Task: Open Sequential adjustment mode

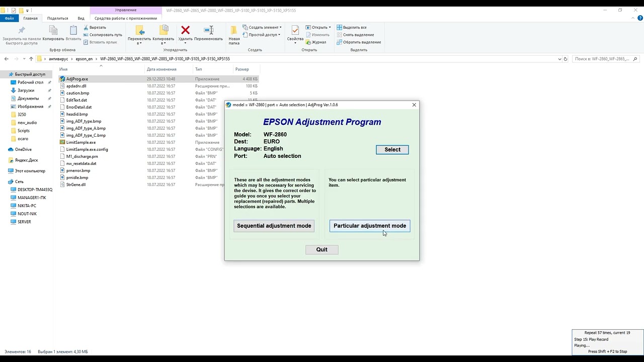Action: [274, 226]
